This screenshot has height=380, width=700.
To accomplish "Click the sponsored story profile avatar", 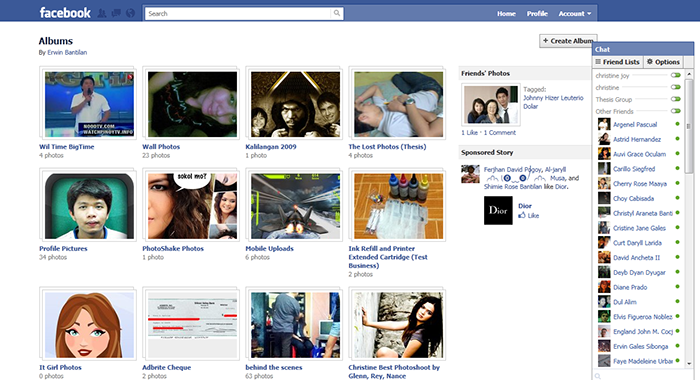I will click(x=470, y=174).
